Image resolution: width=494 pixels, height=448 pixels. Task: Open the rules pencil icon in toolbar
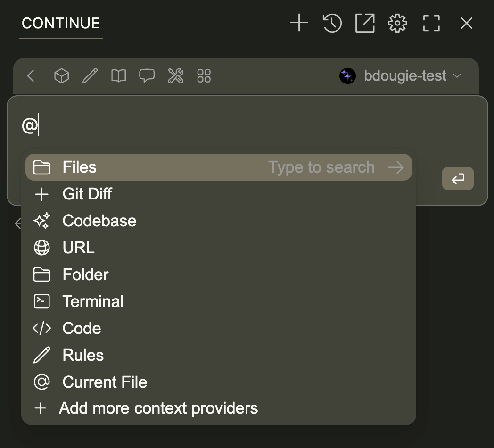coord(90,76)
